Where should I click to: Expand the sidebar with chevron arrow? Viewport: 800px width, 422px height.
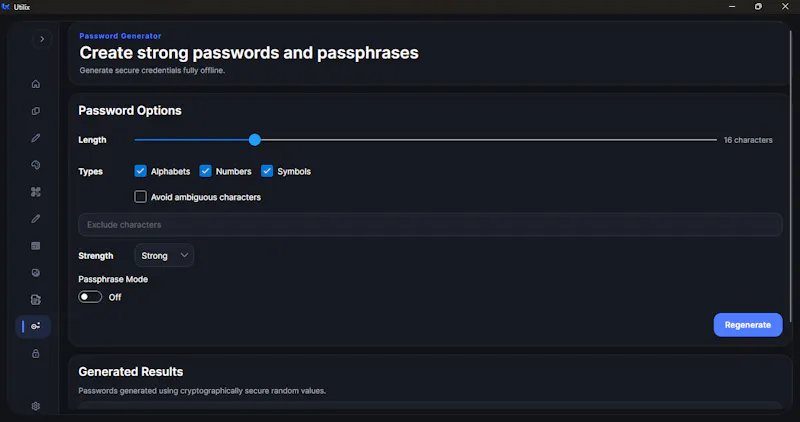(x=42, y=39)
